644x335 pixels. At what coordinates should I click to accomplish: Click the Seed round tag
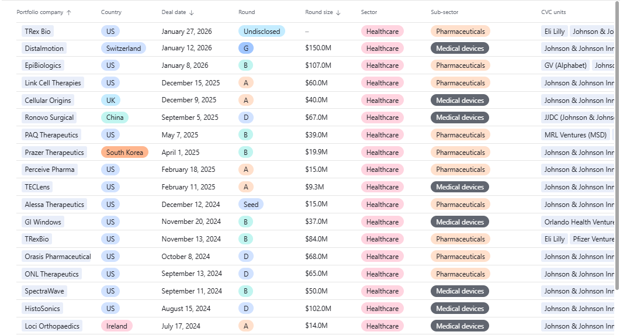251,205
